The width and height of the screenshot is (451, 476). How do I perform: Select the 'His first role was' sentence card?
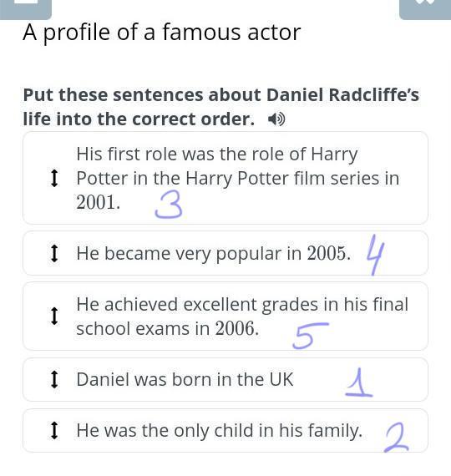[225, 178]
